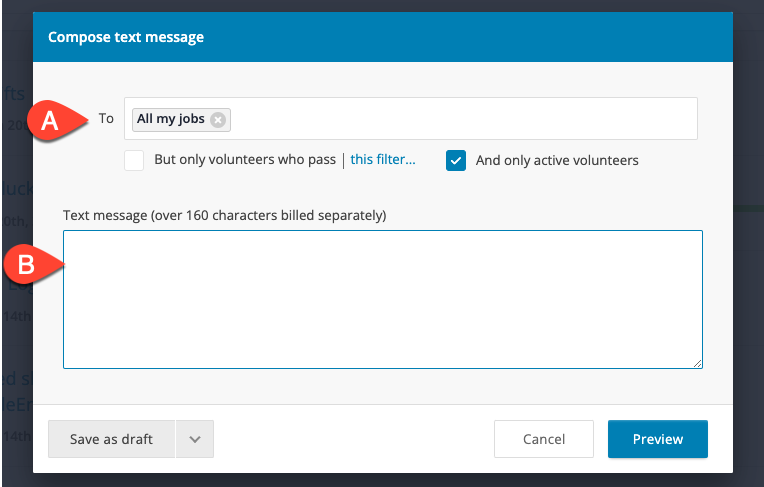Click the checkmark in the active volunteers box
This screenshot has height=487, width=764.
coord(456,160)
